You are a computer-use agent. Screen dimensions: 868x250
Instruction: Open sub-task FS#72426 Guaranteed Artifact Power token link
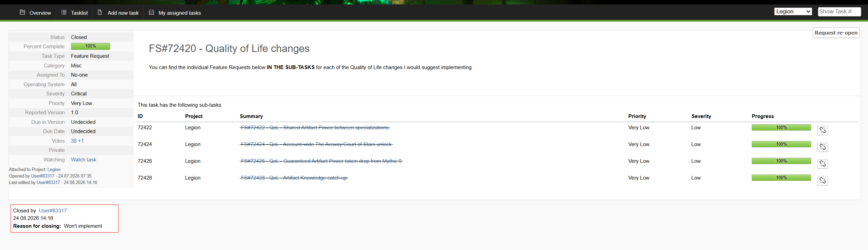(321, 161)
